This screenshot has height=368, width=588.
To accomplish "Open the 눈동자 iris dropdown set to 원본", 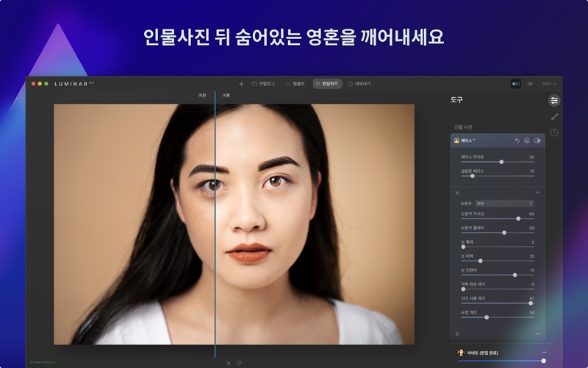I will click(x=504, y=203).
